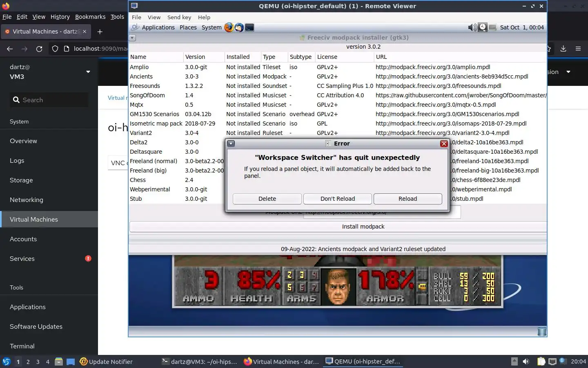Open the Firefox Bookmarks menu
Screen dimensions: 588x368
(90, 17)
